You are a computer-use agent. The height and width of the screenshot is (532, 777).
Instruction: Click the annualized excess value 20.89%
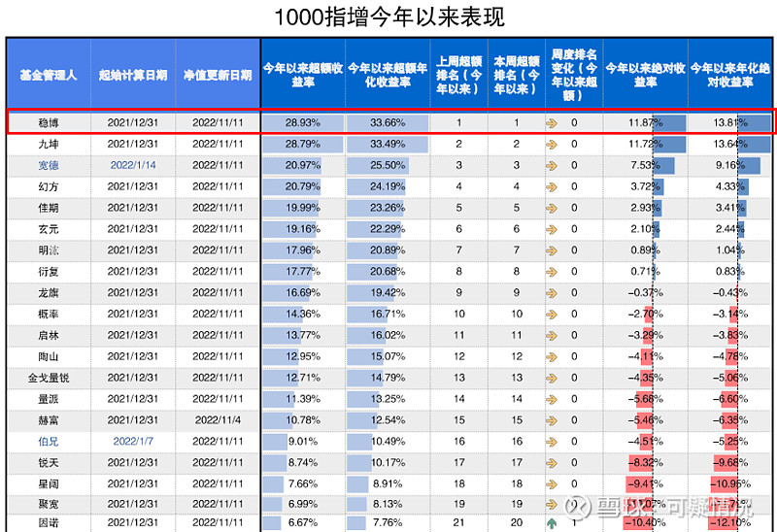pos(388,250)
